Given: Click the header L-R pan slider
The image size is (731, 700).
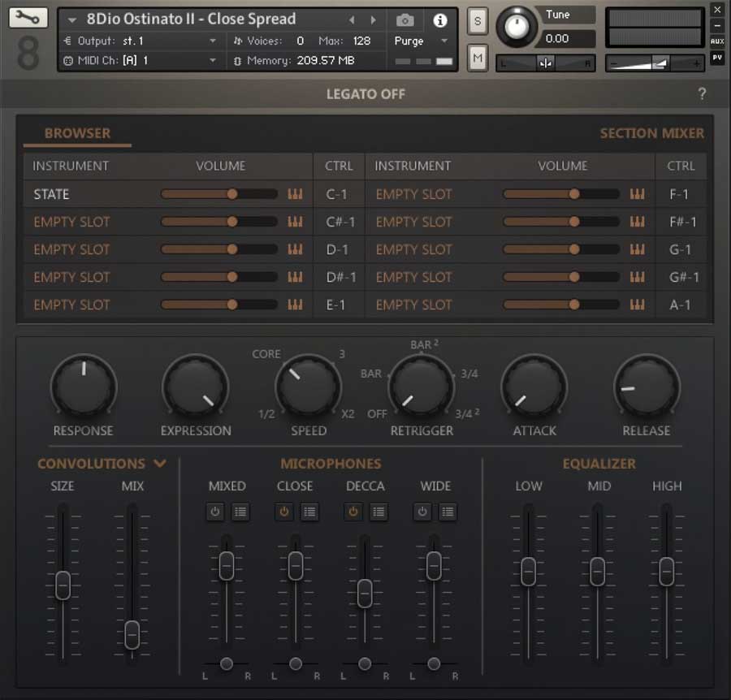Looking at the screenshot, I should click(x=546, y=63).
